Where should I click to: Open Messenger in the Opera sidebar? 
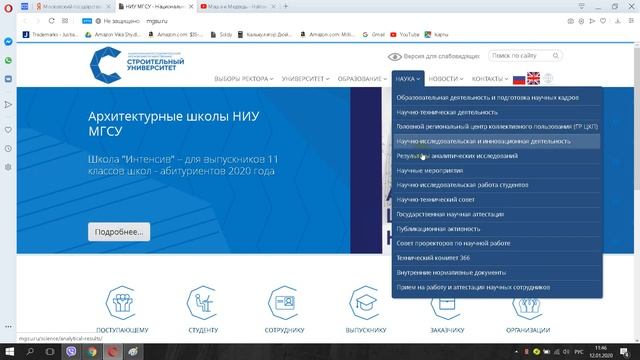pos(8,42)
